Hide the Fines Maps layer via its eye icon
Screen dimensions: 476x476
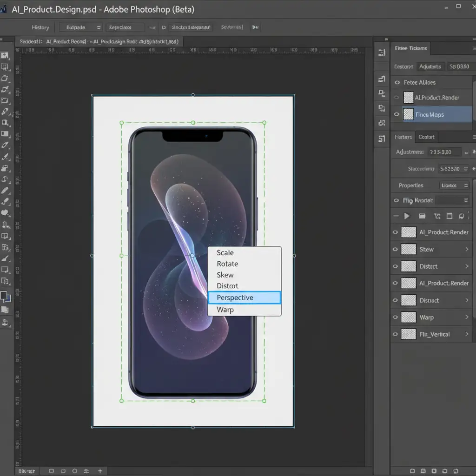point(397,114)
